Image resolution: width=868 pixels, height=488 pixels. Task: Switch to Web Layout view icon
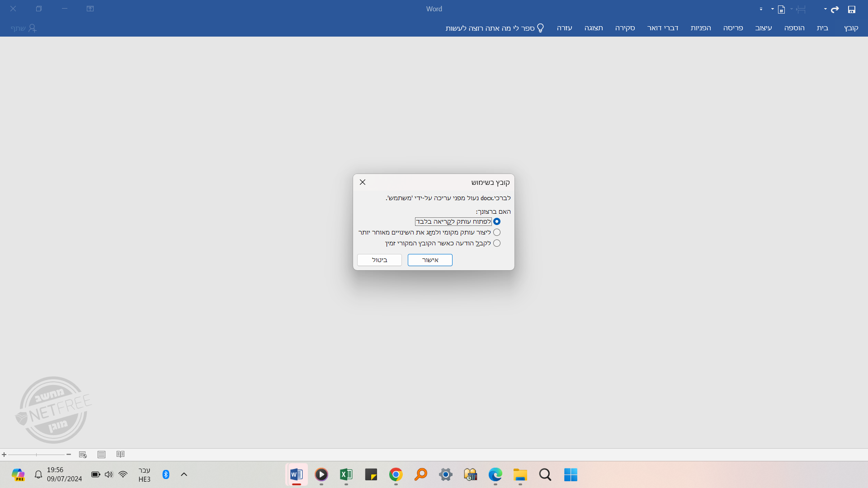tap(83, 455)
